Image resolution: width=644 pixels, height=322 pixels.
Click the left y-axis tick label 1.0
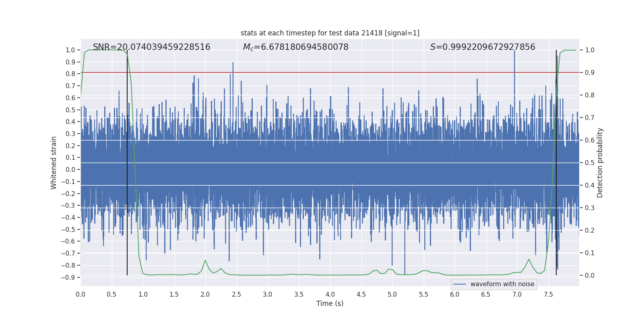coord(70,50)
